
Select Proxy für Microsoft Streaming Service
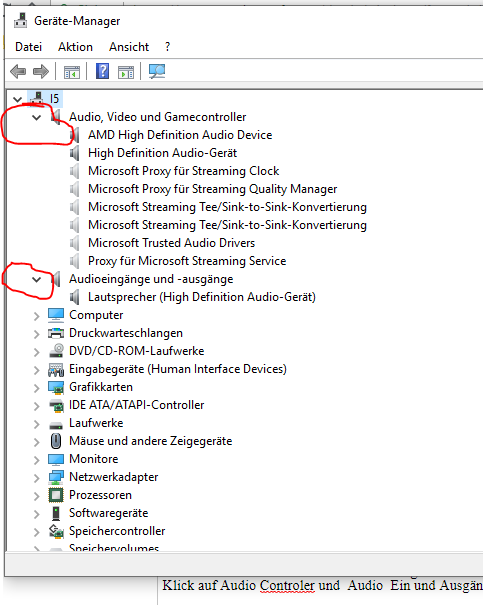click(x=187, y=261)
